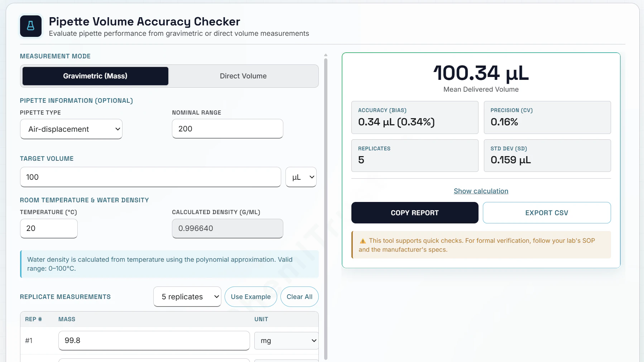Click the water density polynomial info note

[169, 264]
